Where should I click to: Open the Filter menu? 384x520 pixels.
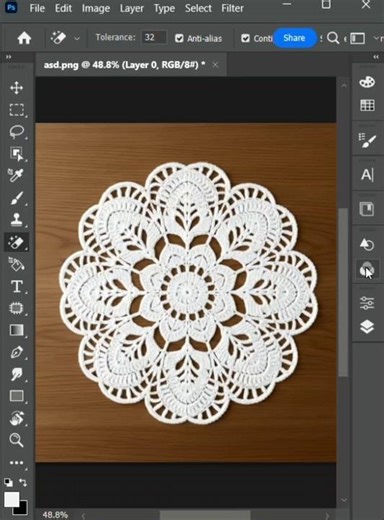click(232, 8)
